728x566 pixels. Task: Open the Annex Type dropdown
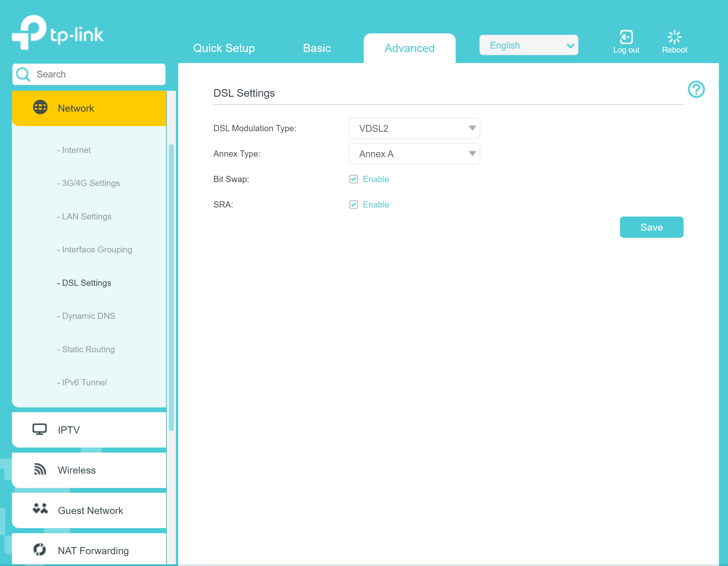pyautogui.click(x=414, y=154)
